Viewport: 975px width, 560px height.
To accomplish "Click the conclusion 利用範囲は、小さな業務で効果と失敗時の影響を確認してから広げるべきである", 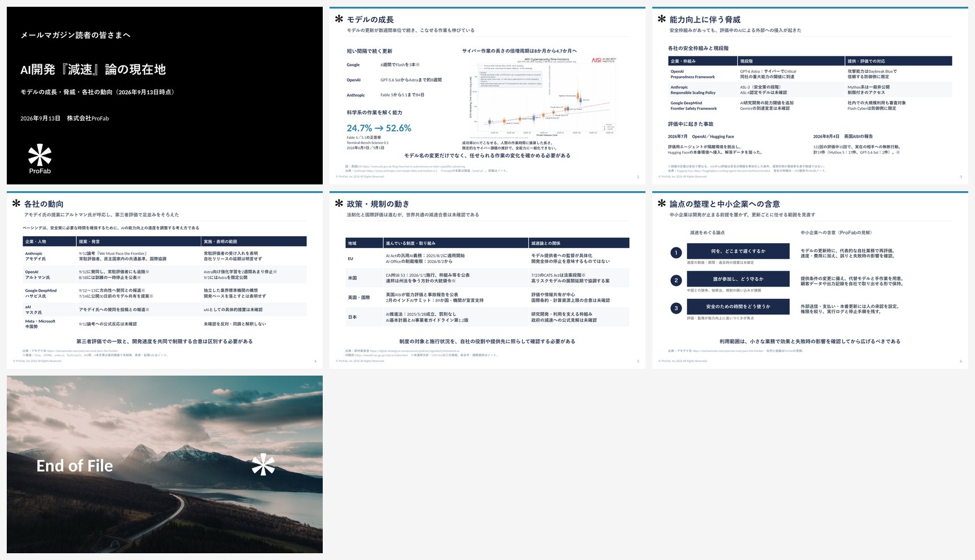I will click(810, 341).
